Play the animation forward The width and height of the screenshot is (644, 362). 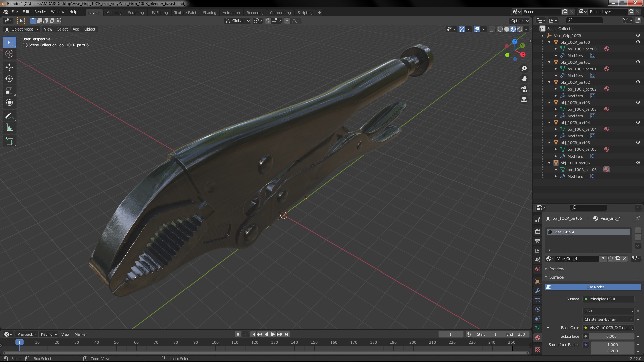point(273,334)
